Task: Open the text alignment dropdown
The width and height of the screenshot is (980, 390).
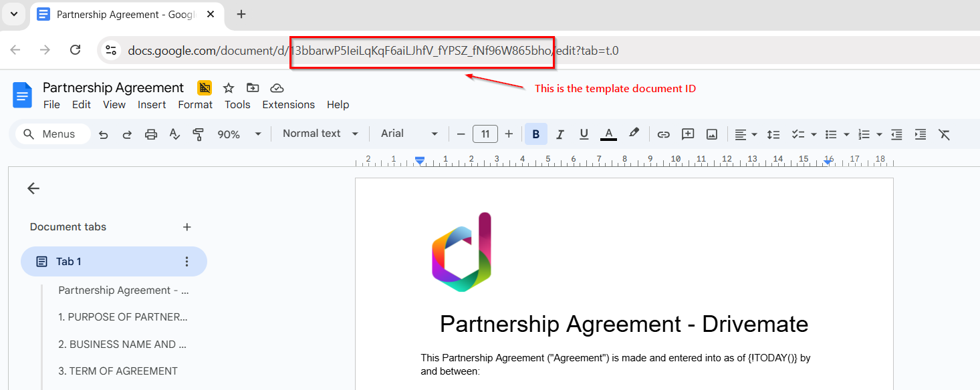Action: pyautogui.click(x=744, y=134)
